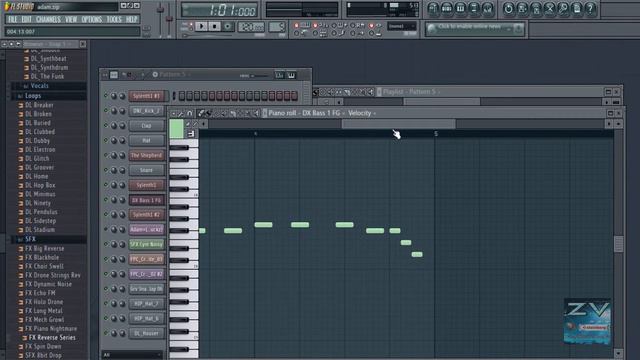This screenshot has width=640, height=360.
Task: Open the FILE menu
Action: (13, 19)
